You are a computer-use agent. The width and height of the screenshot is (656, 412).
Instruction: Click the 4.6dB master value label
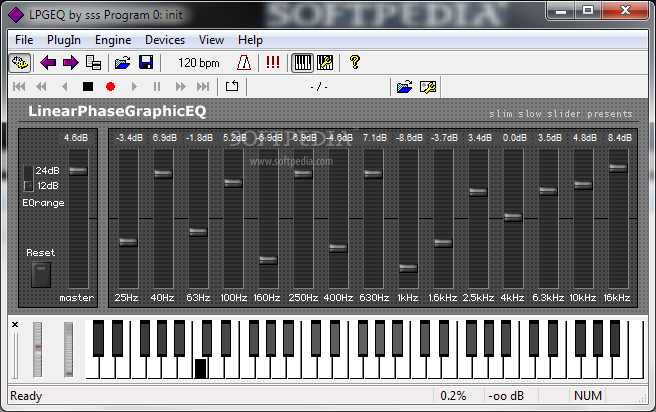coord(76,138)
